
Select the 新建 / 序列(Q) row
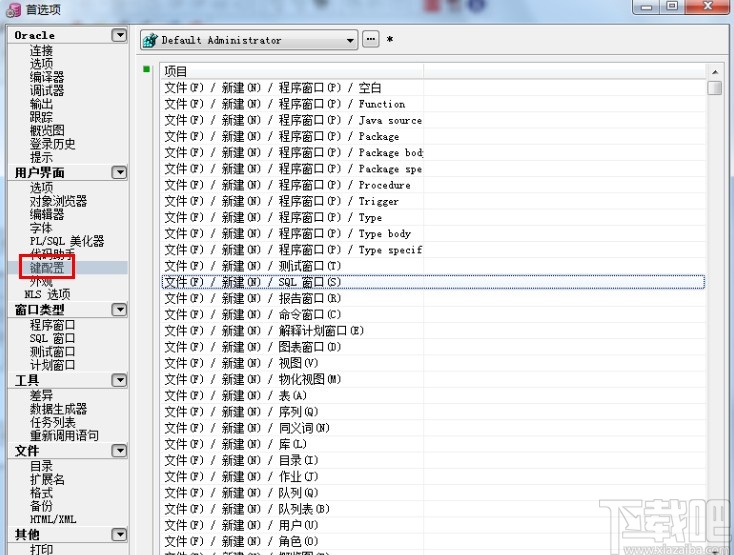(433, 412)
